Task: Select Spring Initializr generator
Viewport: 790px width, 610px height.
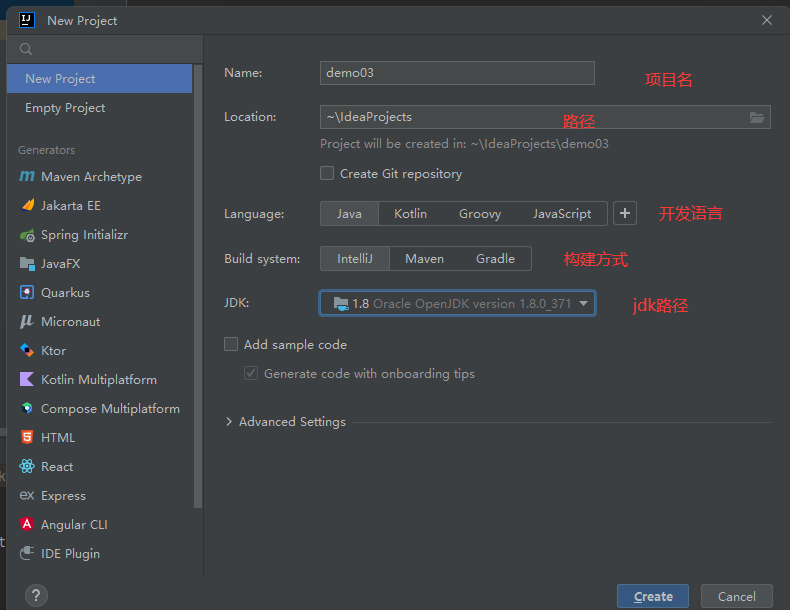Action: (99, 235)
